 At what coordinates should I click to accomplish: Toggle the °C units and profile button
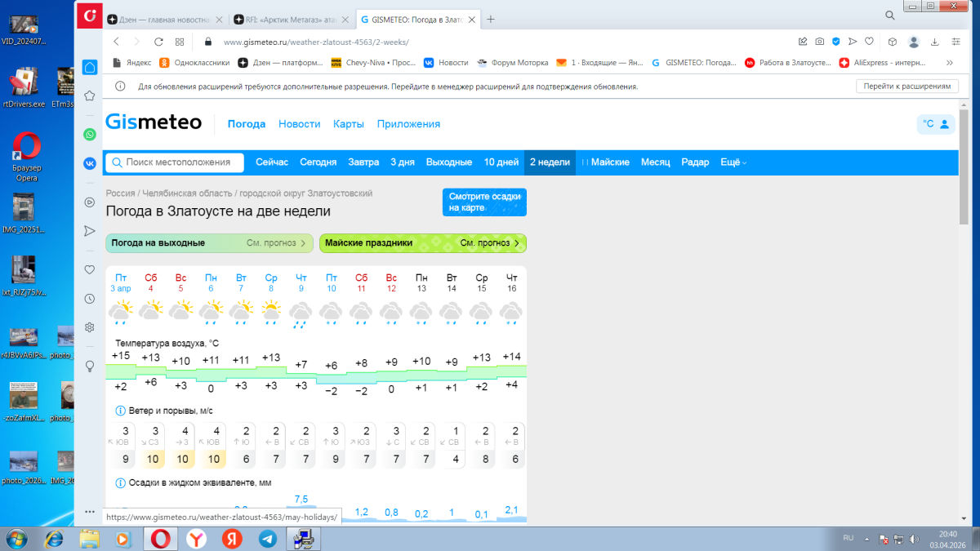936,124
